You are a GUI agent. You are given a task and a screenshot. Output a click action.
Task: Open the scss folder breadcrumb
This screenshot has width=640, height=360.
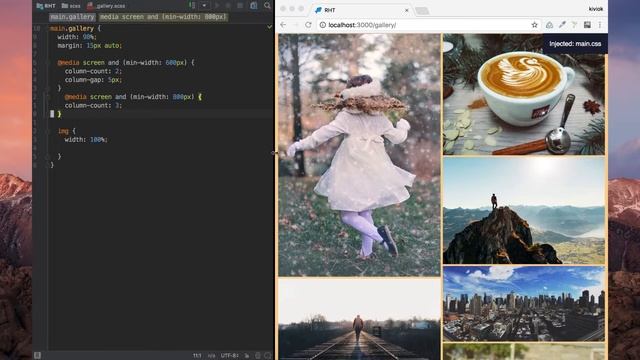coord(71,6)
